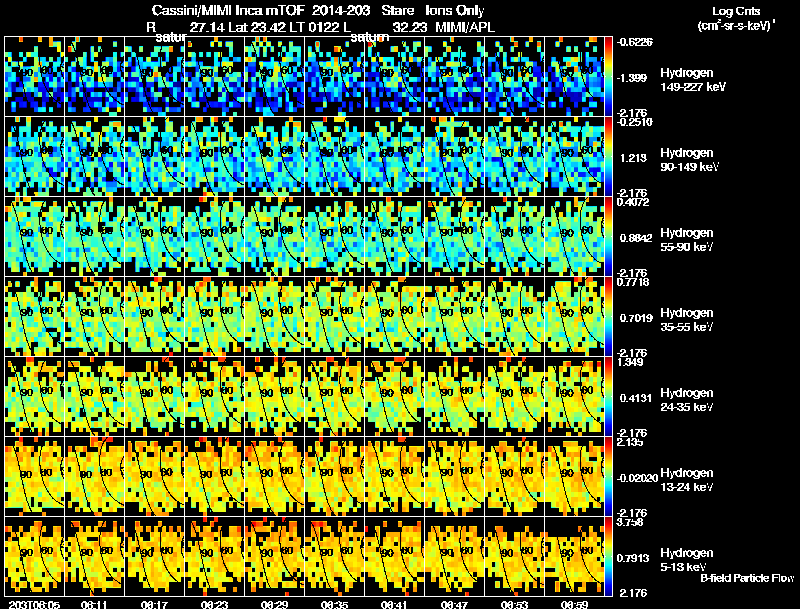Click the color bar beside Hydrogen 55-90 keV
Screen dimensions: 800x609
[608, 237]
